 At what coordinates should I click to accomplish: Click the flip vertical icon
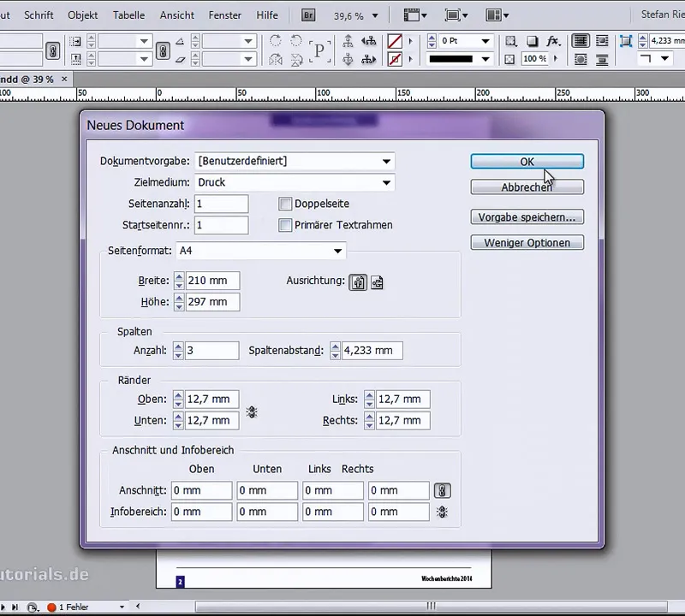pos(296,59)
